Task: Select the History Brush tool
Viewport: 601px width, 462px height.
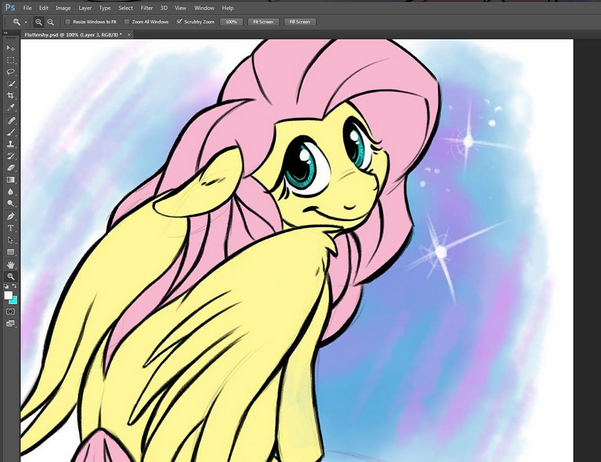Action: click(10, 156)
